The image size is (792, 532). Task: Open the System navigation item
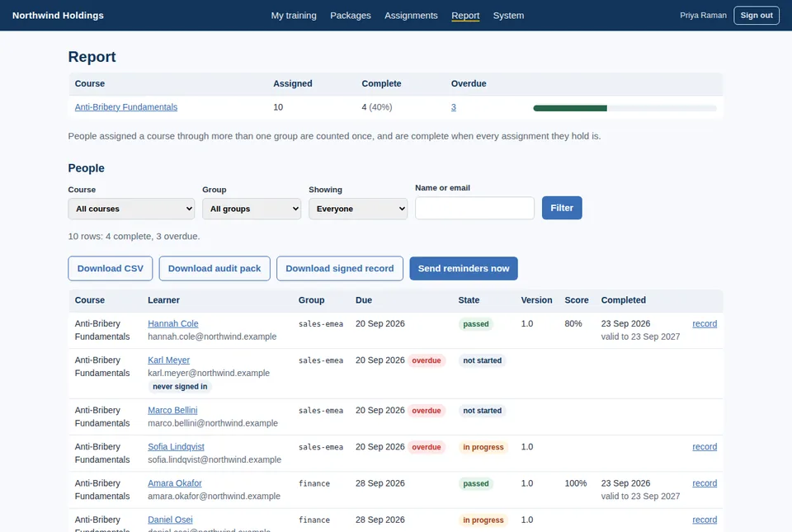(x=508, y=16)
